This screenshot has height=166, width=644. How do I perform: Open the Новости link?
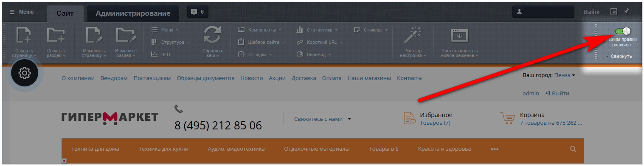252,78
